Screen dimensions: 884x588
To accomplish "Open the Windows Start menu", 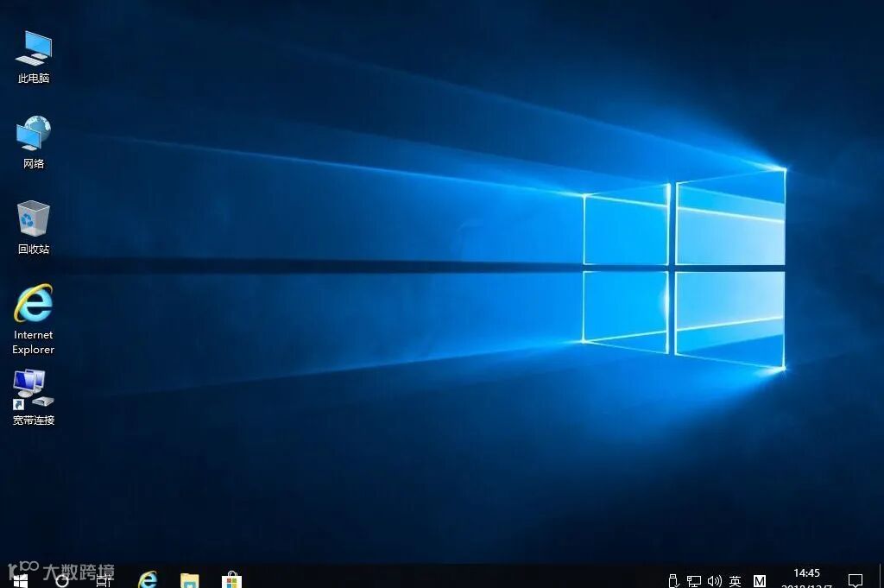I will (x=21, y=581).
